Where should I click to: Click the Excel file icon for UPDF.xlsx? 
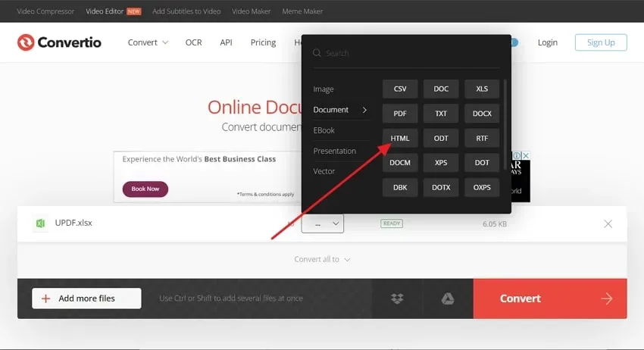pos(40,223)
